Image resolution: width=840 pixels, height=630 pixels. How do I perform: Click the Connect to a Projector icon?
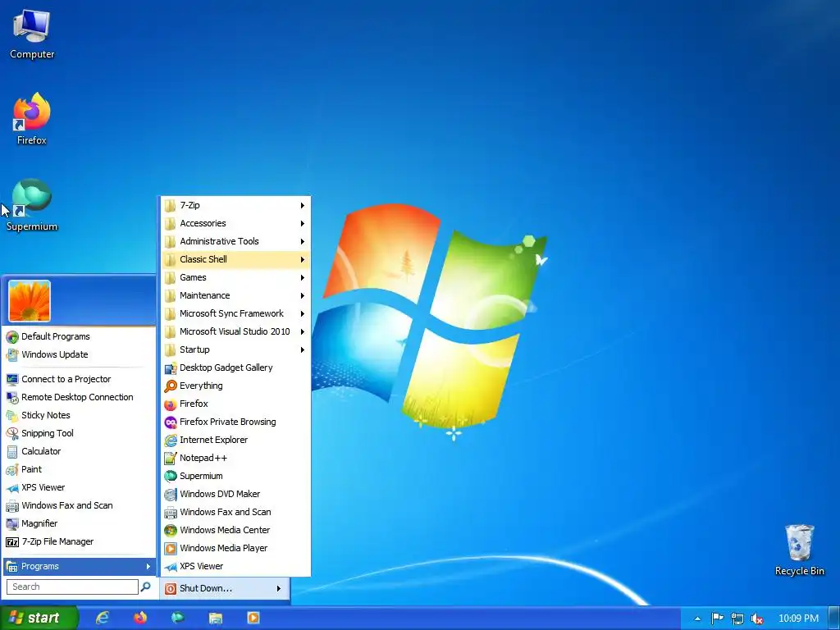tap(11, 379)
